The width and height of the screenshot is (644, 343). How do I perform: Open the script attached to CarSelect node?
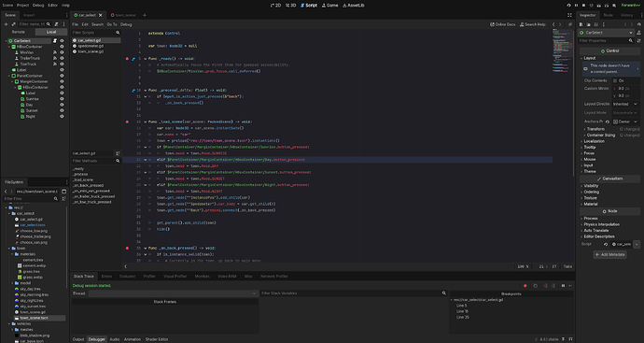55,41
